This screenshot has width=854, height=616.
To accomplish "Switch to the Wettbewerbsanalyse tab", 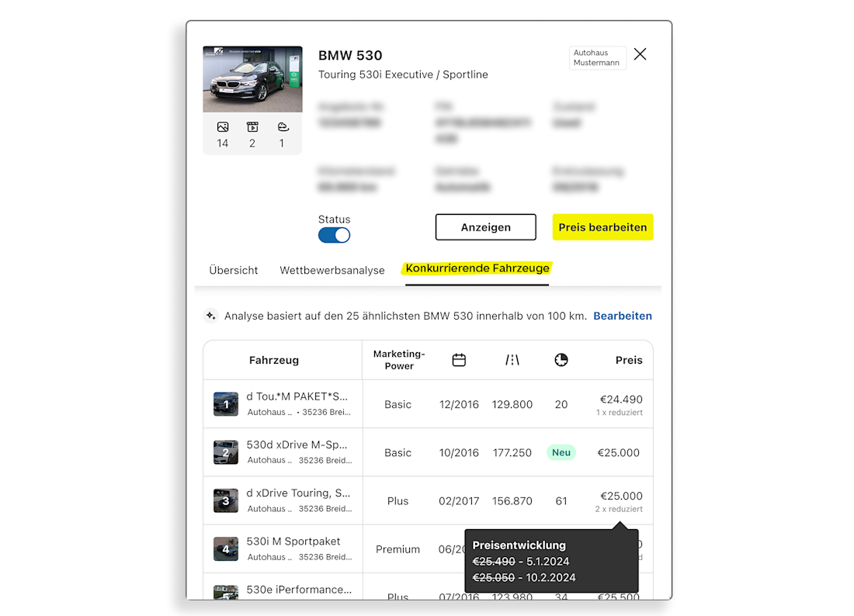I will (332, 270).
